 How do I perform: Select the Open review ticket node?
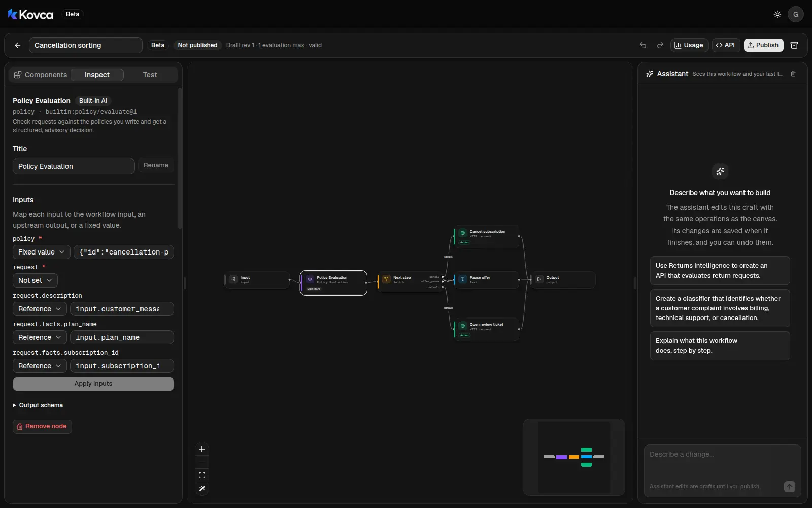pyautogui.click(x=487, y=330)
